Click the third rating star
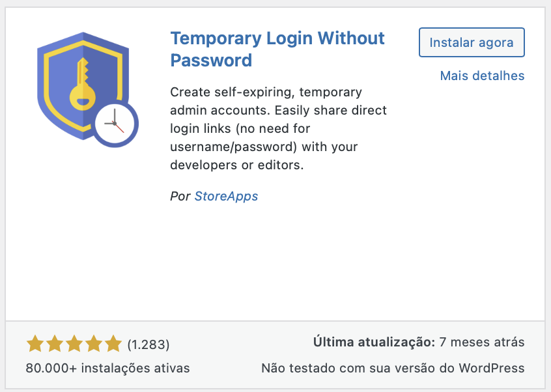551x392 pixels. (74, 343)
